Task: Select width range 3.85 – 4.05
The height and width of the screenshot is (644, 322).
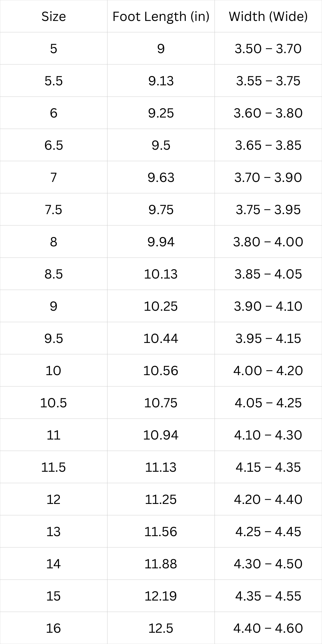Action: pyautogui.click(x=268, y=274)
